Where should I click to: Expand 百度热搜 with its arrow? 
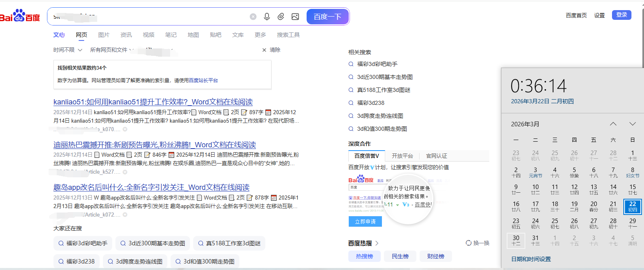coord(377,243)
